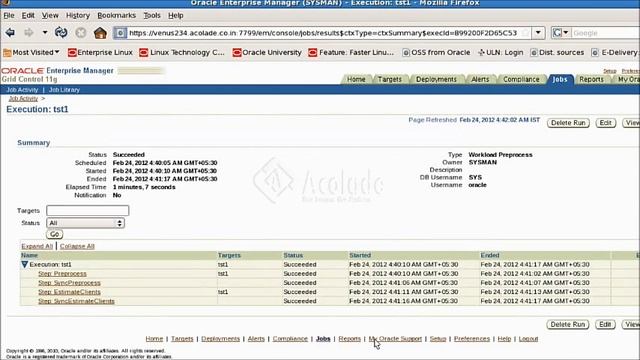
Task: Click the browser Forward arrow button
Action: point(29,33)
